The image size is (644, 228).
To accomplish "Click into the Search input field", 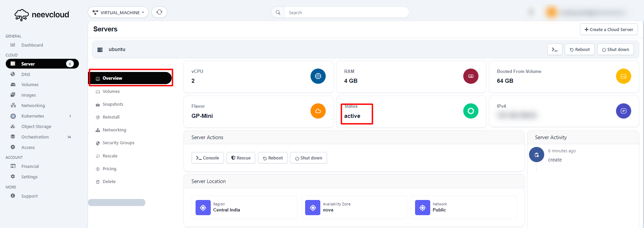I will [x=346, y=12].
